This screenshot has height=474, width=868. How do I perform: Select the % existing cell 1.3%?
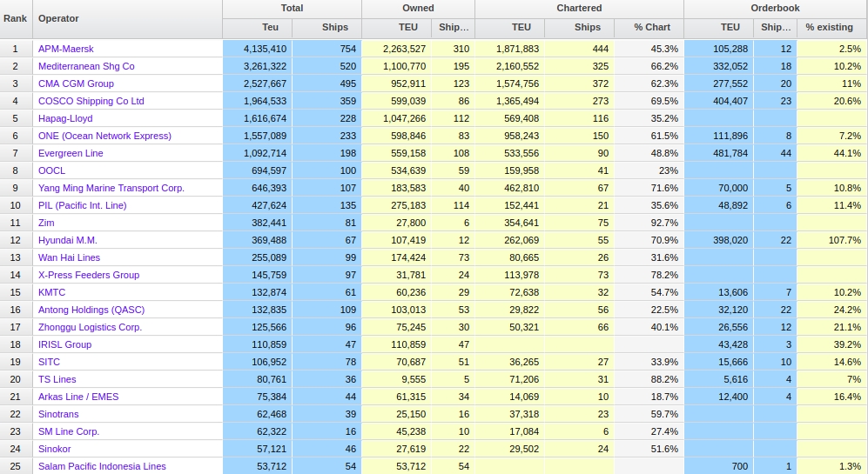pyautogui.click(x=832, y=467)
